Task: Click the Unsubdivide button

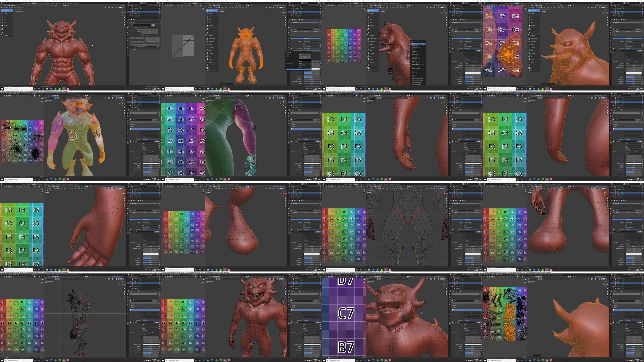Action: 137,38
